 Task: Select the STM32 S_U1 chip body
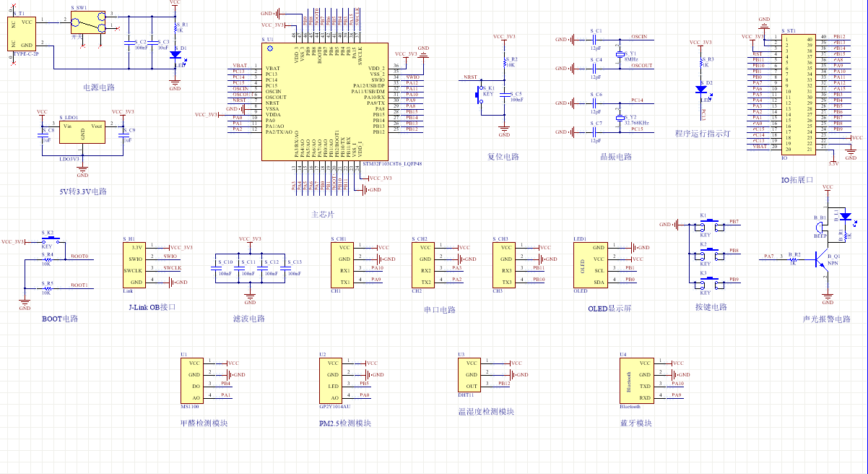click(x=324, y=102)
